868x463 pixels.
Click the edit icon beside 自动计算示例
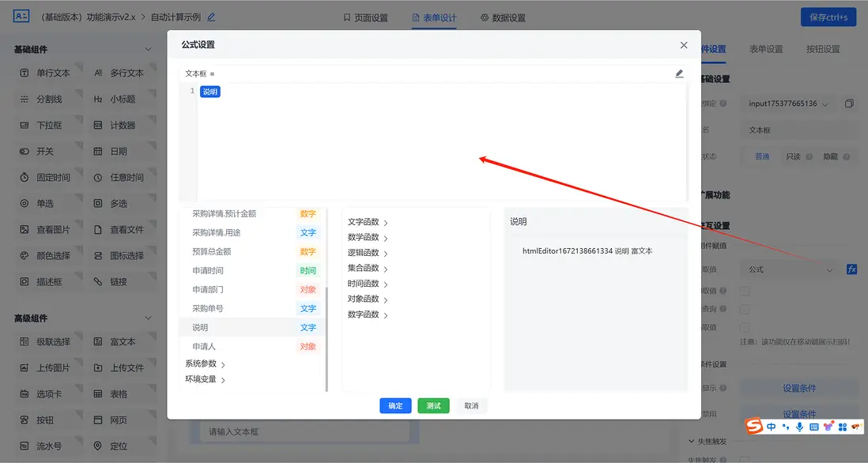(211, 17)
